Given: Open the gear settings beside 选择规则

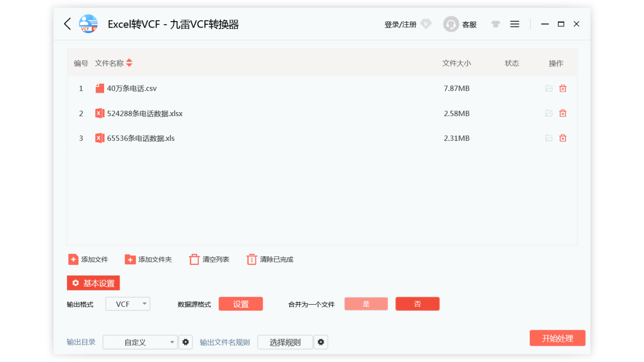Looking at the screenshot, I should click(x=321, y=342).
